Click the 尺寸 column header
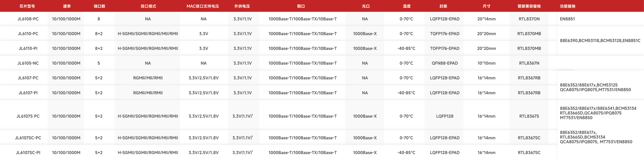644x160 pixels. point(486,6)
